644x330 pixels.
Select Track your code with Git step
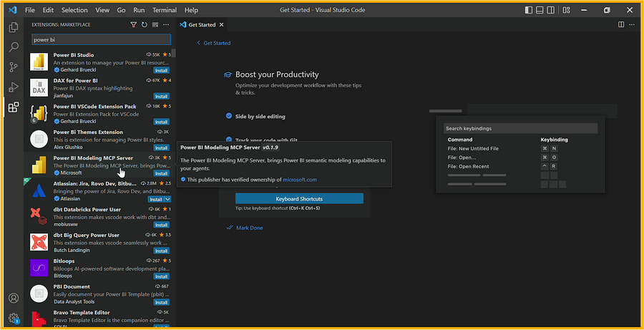point(266,140)
